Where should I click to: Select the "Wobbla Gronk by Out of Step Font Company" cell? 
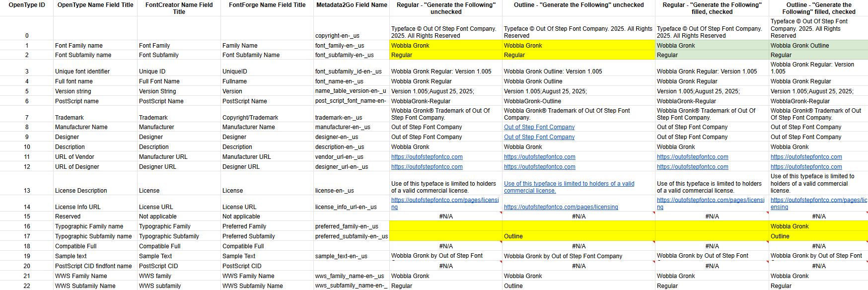[x=579, y=256]
